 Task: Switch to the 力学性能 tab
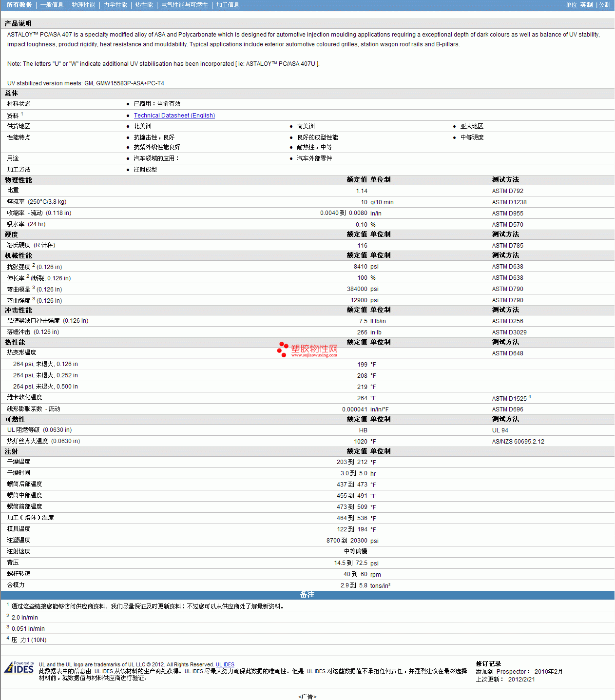pos(115,5)
